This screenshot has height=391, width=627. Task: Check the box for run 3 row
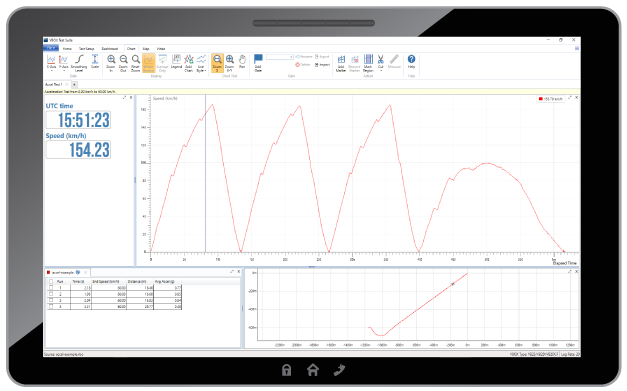tap(51, 300)
